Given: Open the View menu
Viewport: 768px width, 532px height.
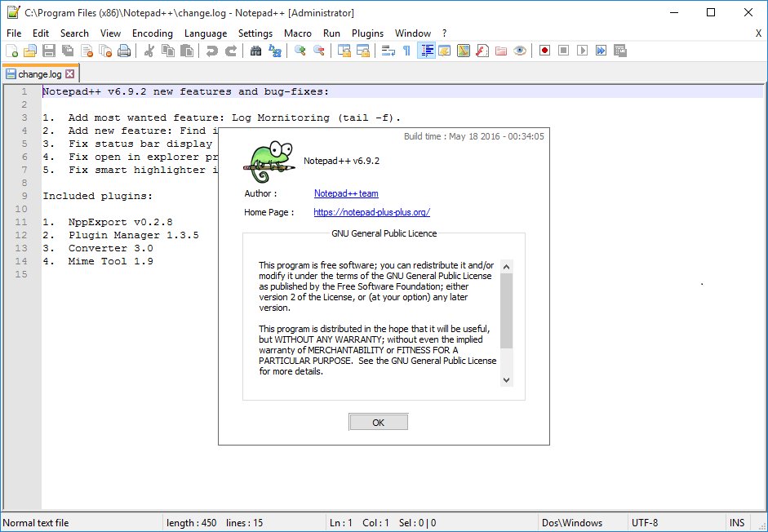Looking at the screenshot, I should 110,33.
